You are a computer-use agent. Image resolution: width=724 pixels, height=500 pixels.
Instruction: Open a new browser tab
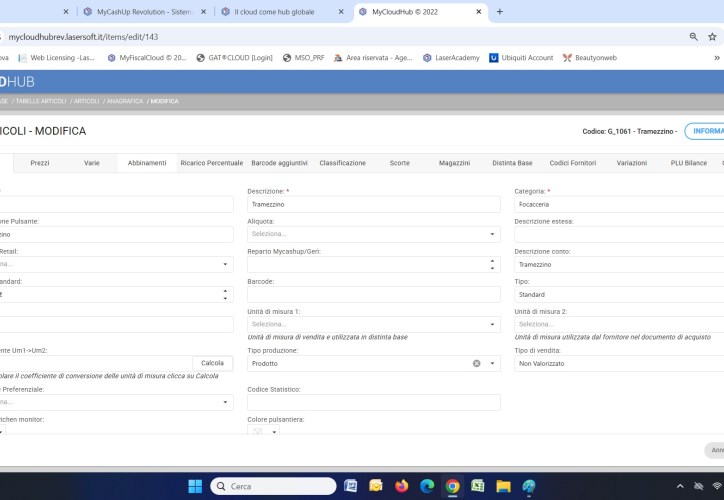click(x=500, y=12)
